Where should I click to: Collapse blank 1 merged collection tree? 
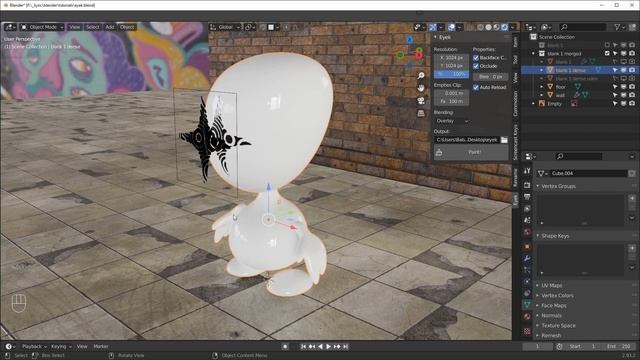click(x=533, y=53)
